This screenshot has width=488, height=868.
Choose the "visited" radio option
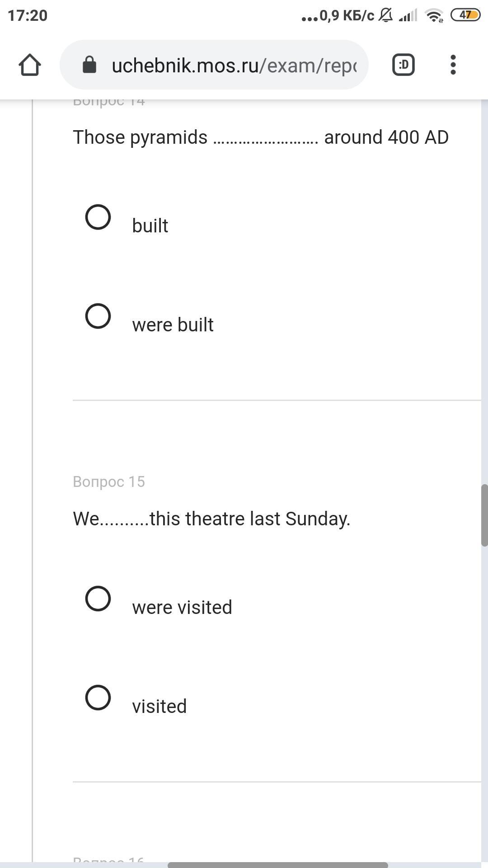click(x=98, y=698)
